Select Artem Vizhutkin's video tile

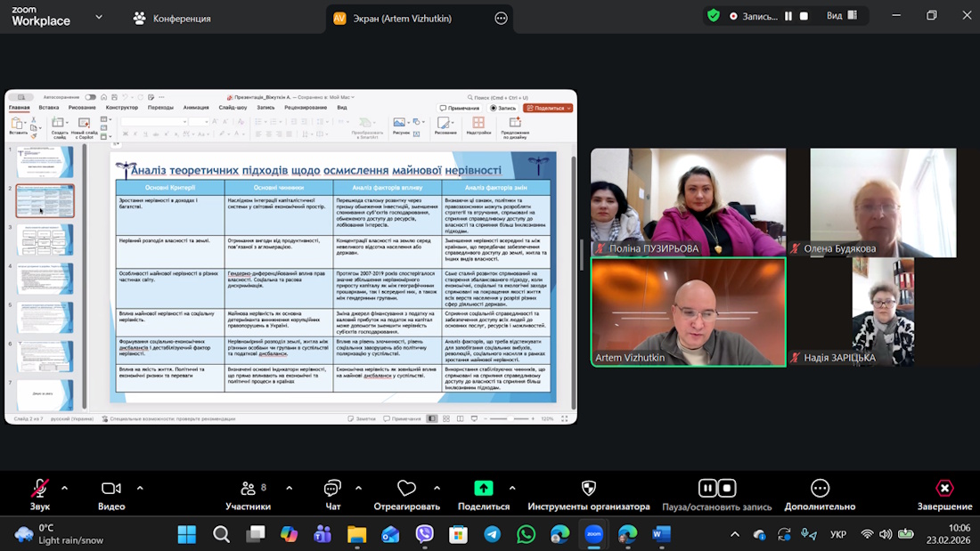pos(688,312)
